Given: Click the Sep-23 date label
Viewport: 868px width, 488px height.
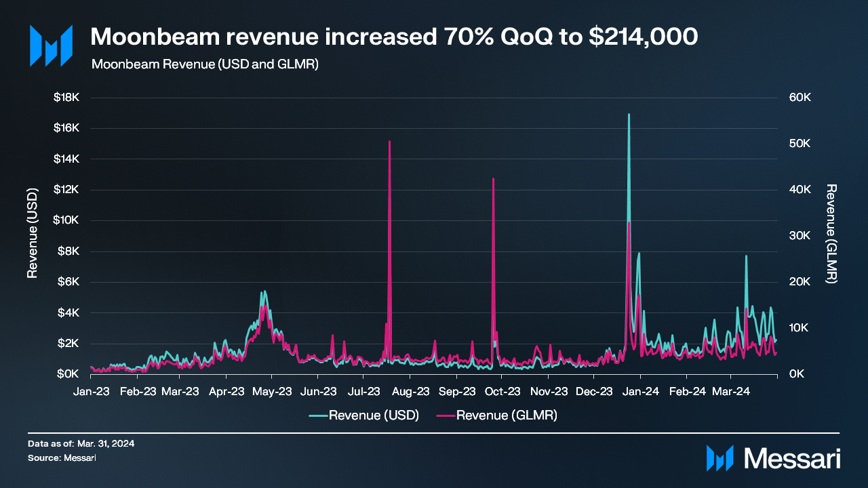Looking at the screenshot, I should coord(457,392).
